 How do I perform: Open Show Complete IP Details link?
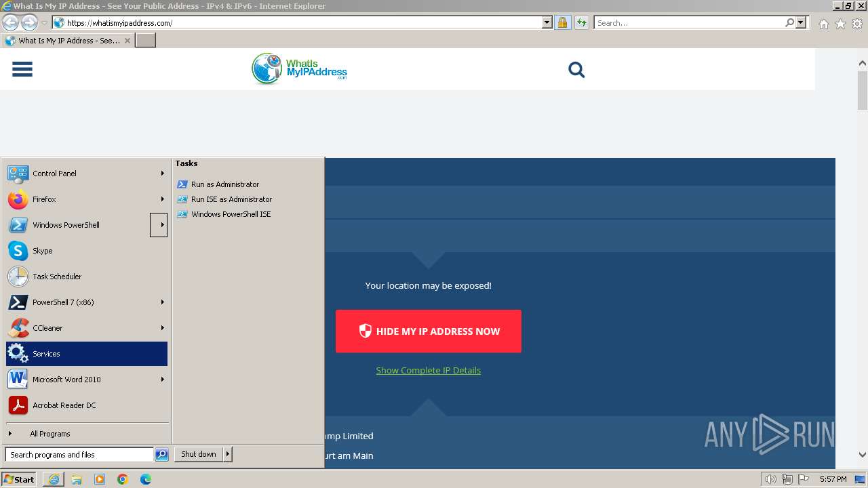(x=429, y=370)
